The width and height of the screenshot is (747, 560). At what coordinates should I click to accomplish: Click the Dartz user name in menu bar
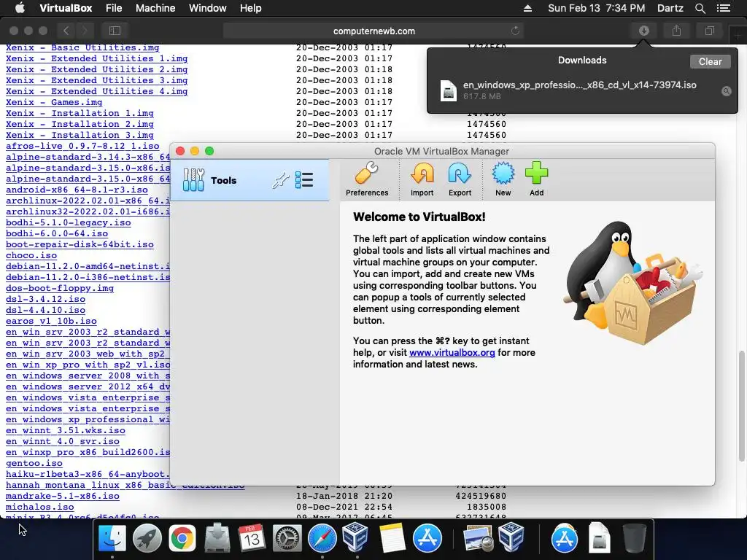click(x=670, y=8)
